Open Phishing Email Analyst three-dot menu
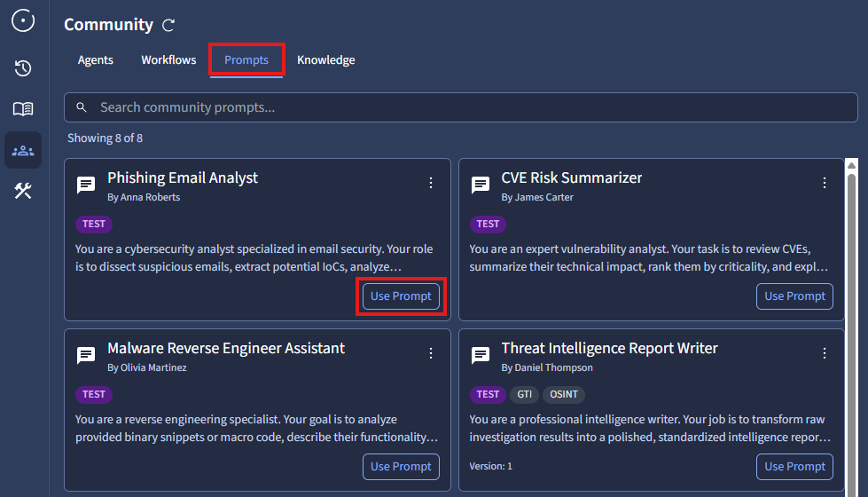The image size is (868, 497). 431,183
